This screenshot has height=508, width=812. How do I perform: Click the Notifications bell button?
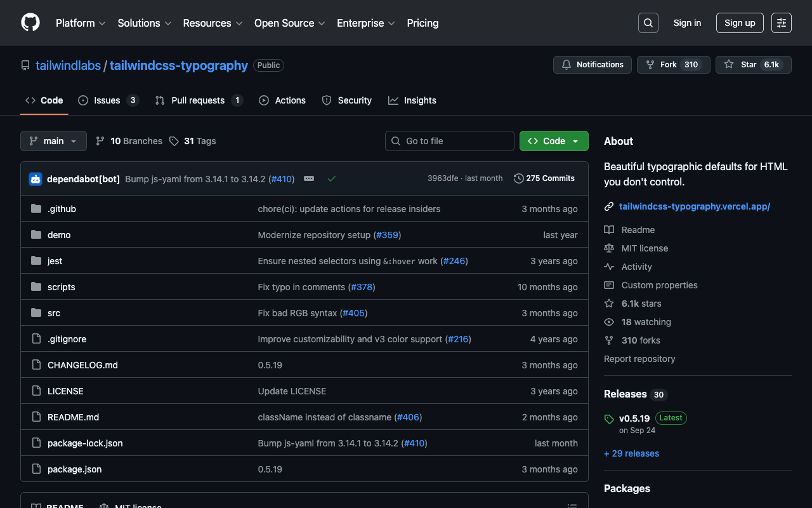(x=593, y=65)
